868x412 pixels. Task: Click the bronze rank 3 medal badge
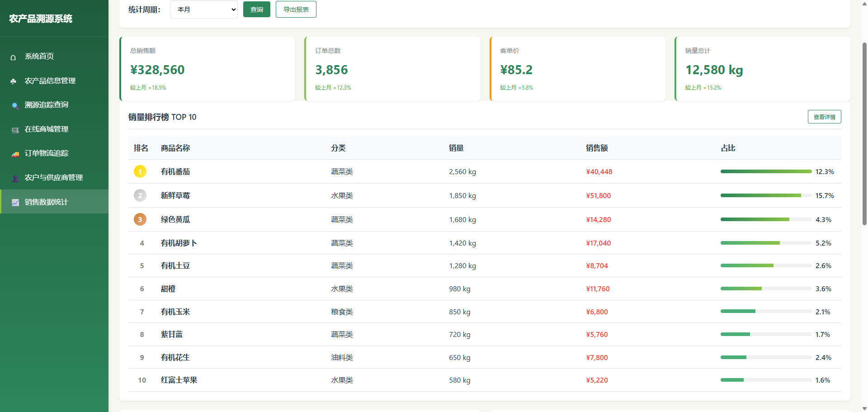point(140,219)
